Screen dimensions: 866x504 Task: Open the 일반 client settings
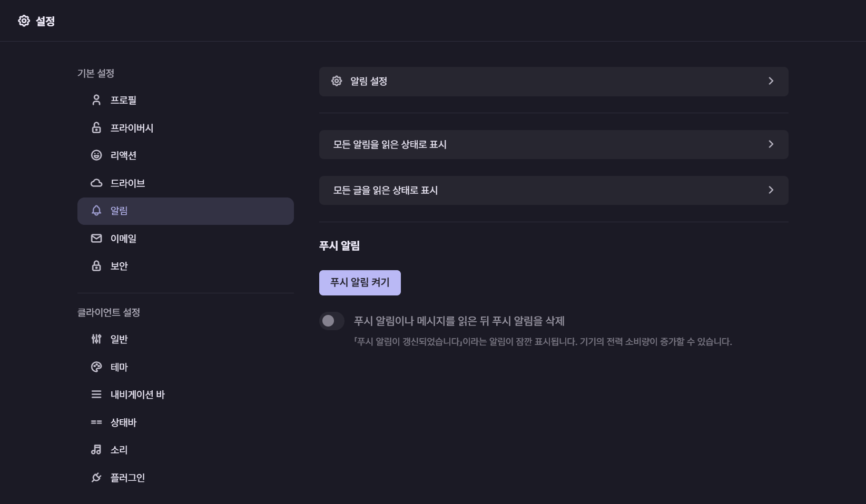(x=119, y=339)
